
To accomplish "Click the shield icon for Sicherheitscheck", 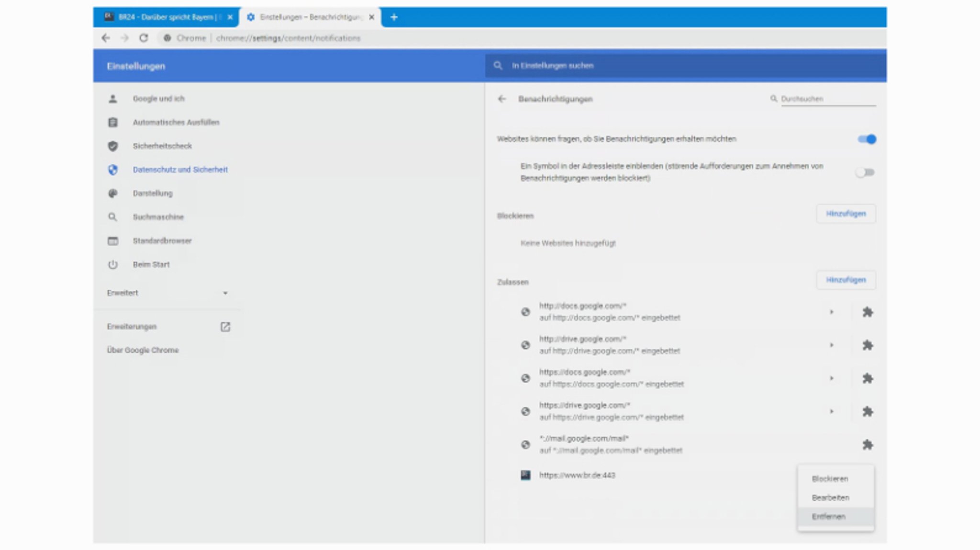I will (113, 146).
